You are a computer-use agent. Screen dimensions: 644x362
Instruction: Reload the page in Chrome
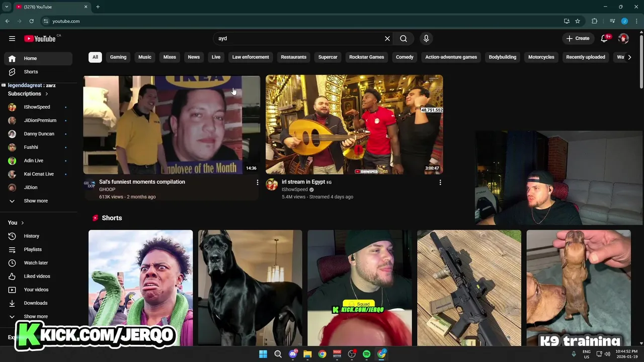31,21
